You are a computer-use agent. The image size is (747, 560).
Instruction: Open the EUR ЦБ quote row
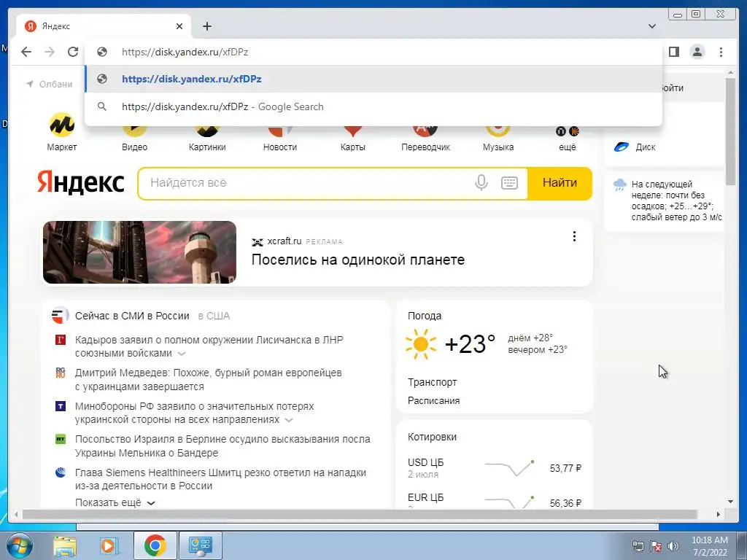pos(495,501)
